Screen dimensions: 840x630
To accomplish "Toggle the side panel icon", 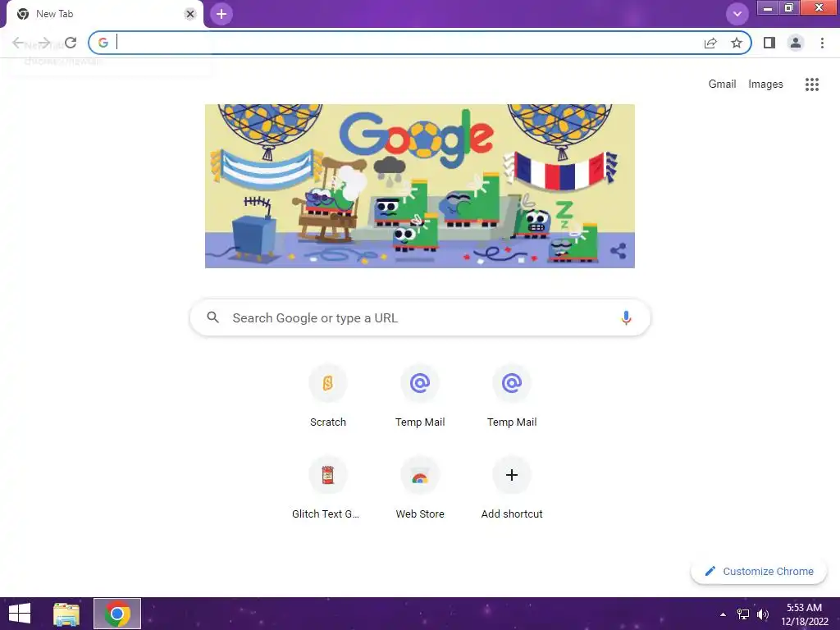I will point(769,43).
